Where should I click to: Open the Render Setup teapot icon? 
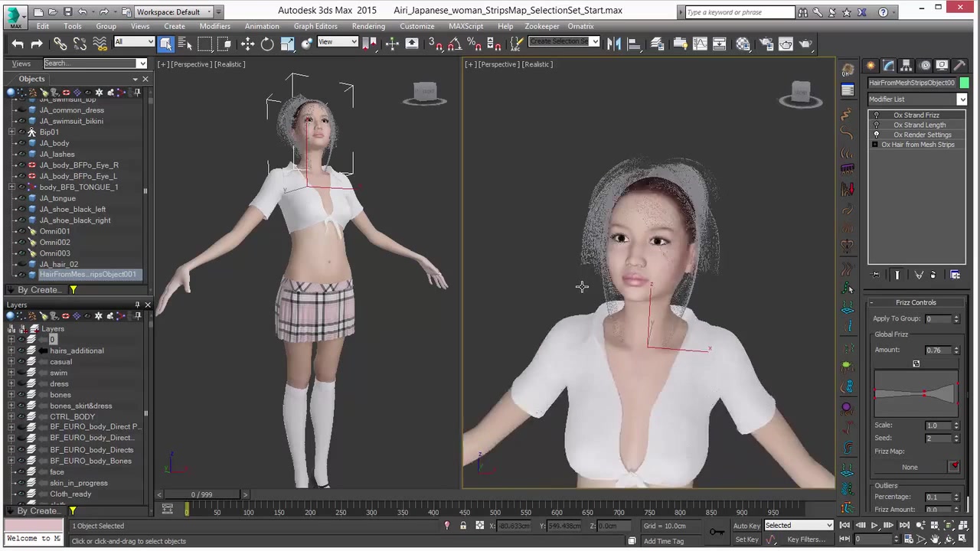pos(765,44)
